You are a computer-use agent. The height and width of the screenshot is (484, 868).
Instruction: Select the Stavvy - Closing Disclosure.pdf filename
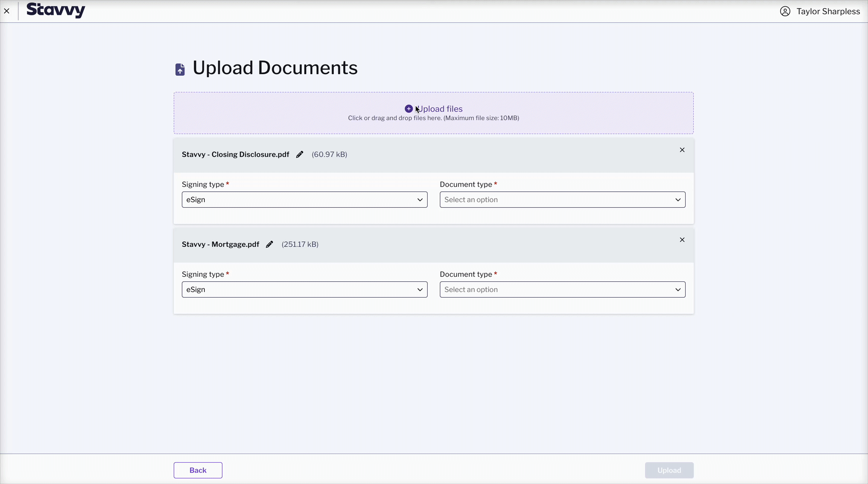236,154
